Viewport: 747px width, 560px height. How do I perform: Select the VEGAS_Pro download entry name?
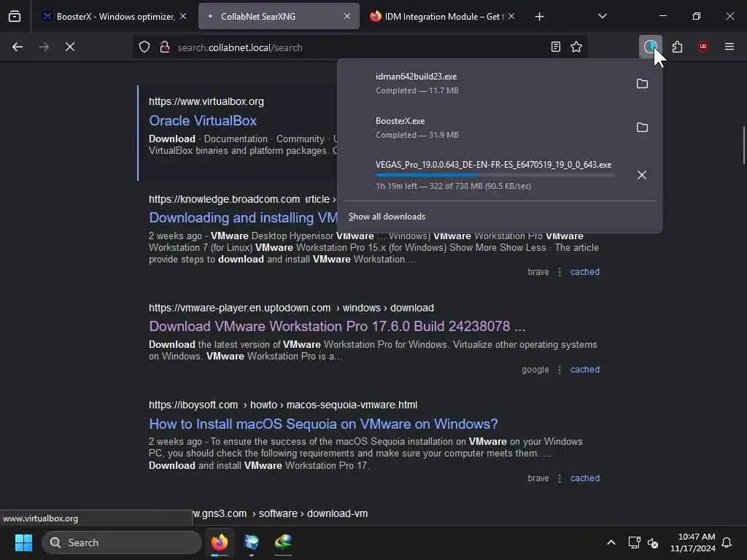(x=493, y=165)
